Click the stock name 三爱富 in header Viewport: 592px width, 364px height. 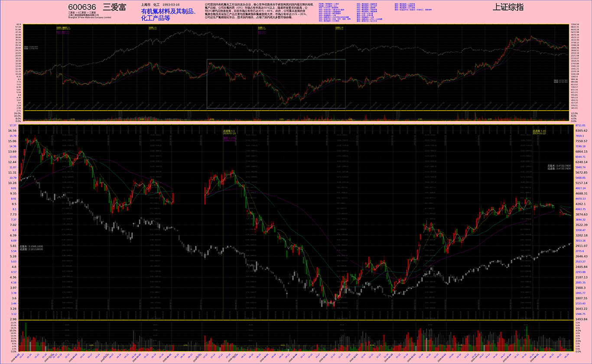click(x=114, y=7)
